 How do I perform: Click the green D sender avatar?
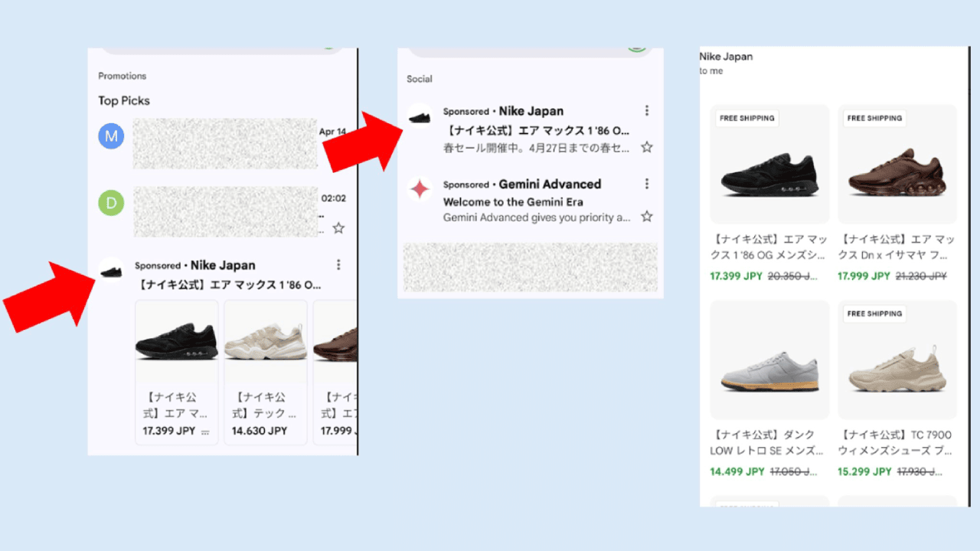point(111,203)
